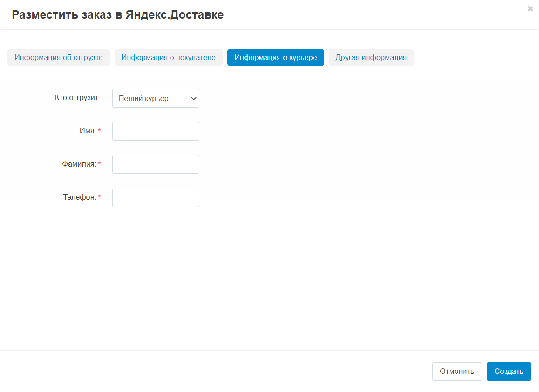Select the Информация о курьере tab
Image resolution: width=539 pixels, height=392 pixels.
tap(275, 58)
